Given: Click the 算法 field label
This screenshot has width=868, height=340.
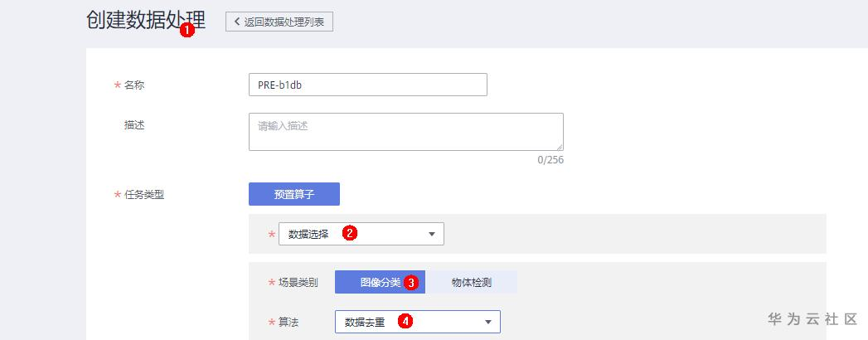Looking at the screenshot, I should (x=288, y=322).
